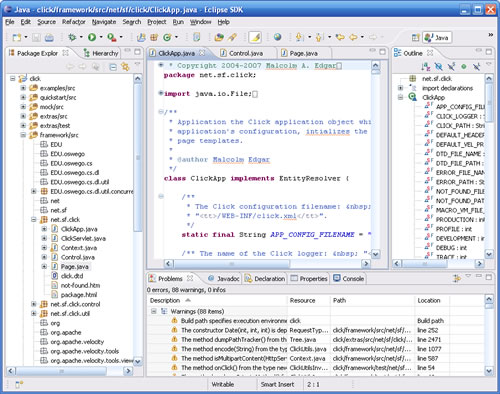Toggle Hide Fields in the Outline toolbar
500x394 pixels.
click(x=439, y=67)
